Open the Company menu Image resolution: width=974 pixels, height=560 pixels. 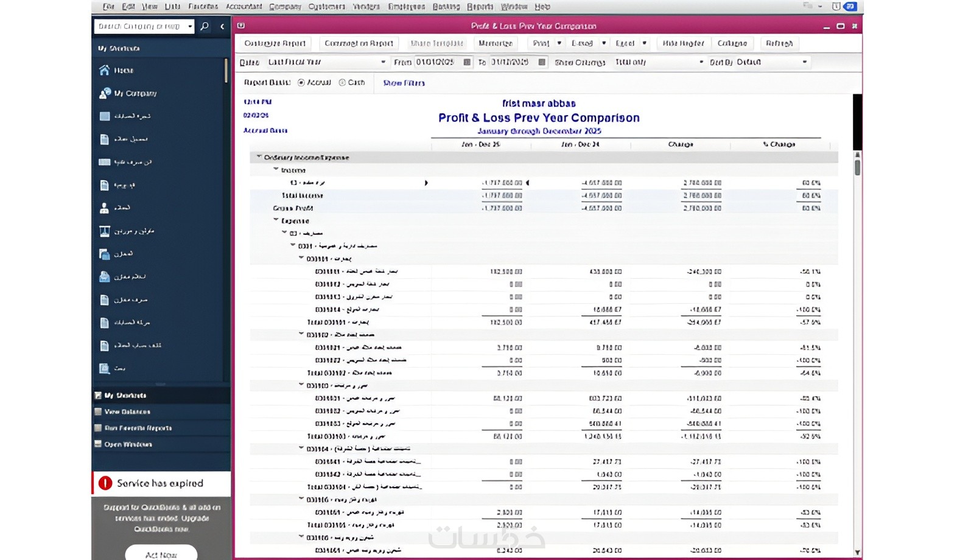(x=285, y=7)
